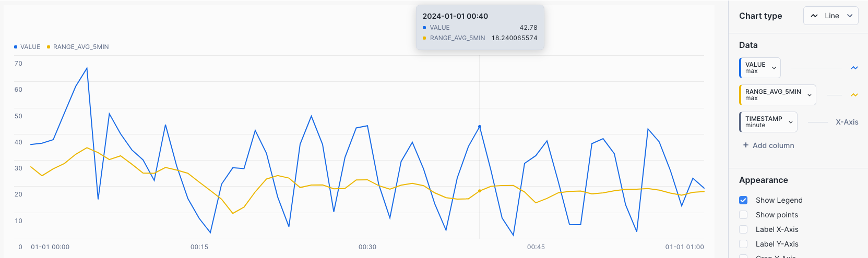This screenshot has width=868, height=258.
Task: Click the 00:15 x-axis tick label
Action: pyautogui.click(x=199, y=247)
